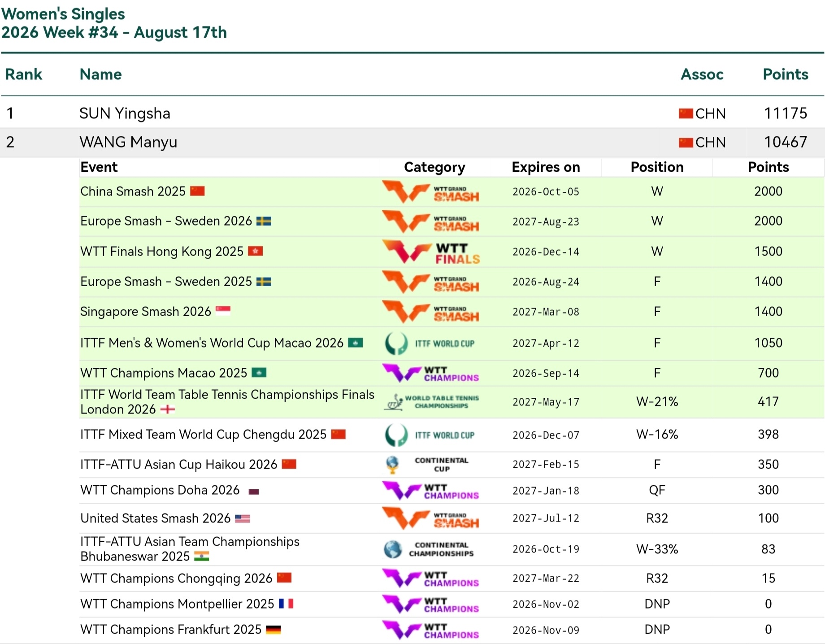
Task: Click the event name WTT Finals Hong Kong 2025
Action: pyautogui.click(x=162, y=252)
